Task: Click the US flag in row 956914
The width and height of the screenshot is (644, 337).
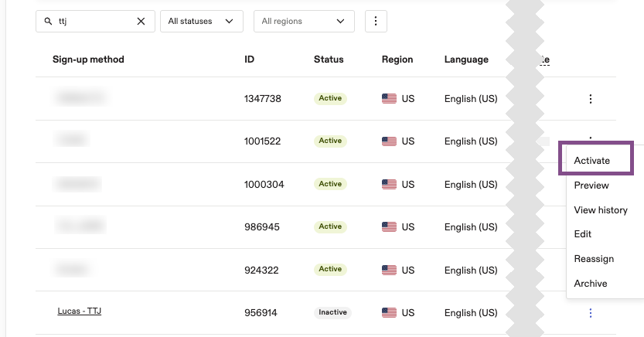Action: [389, 313]
